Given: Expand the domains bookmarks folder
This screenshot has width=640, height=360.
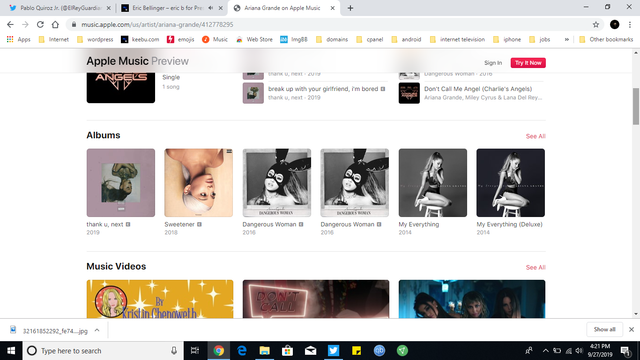Looking at the screenshot, I should coord(332,39).
